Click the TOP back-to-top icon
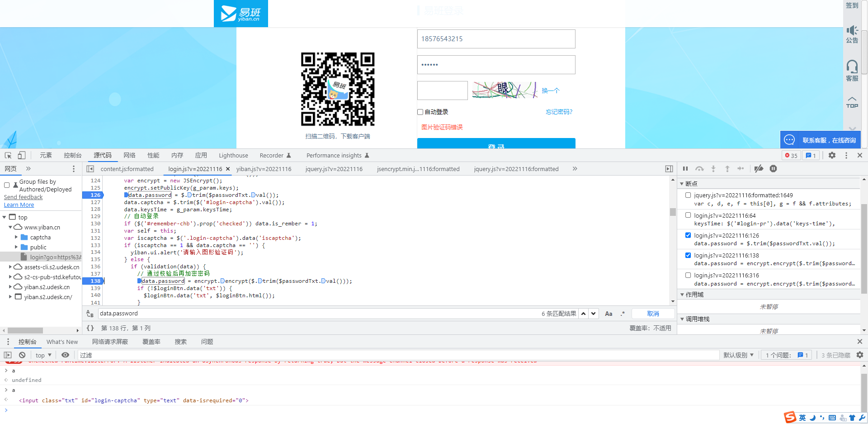This screenshot has width=868, height=424. [852, 102]
